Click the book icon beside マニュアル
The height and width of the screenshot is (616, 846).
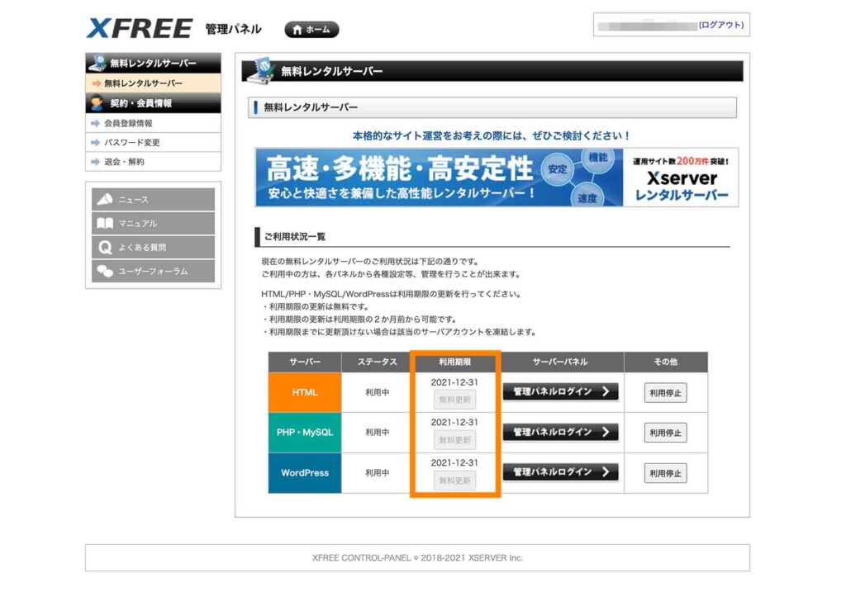[105, 223]
